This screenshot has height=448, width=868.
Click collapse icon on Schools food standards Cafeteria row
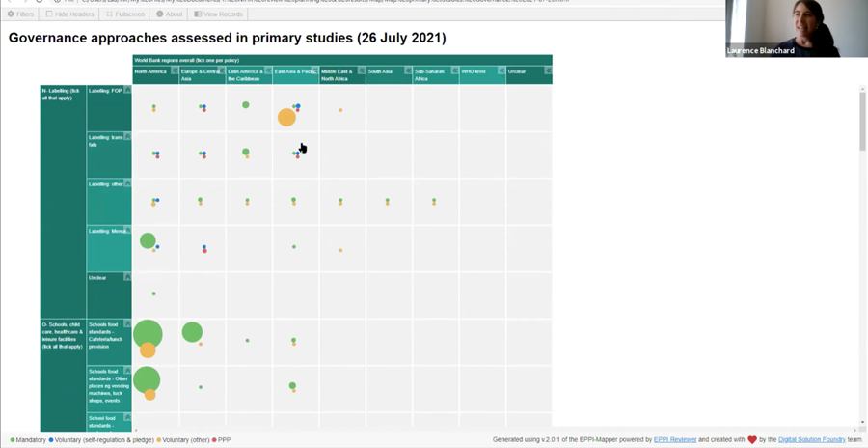point(127,324)
